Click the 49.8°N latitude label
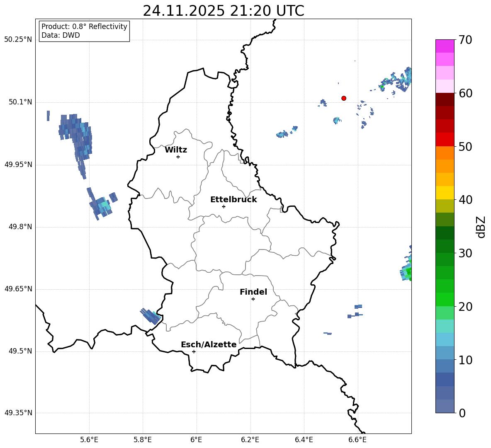 click(x=20, y=227)
